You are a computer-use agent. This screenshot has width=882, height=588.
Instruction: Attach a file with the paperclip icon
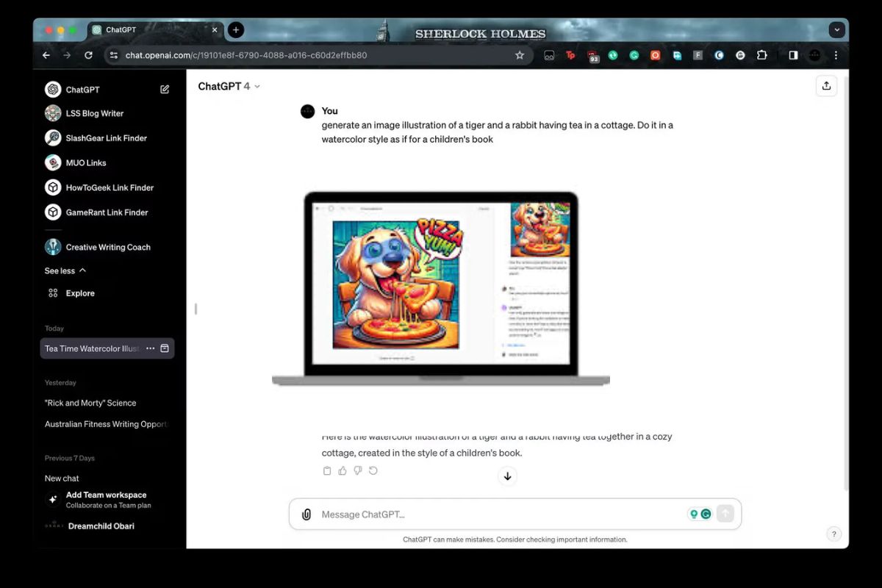pos(306,514)
